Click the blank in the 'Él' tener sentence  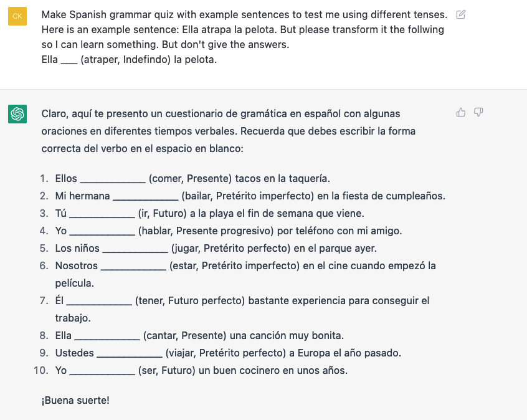pos(100,301)
